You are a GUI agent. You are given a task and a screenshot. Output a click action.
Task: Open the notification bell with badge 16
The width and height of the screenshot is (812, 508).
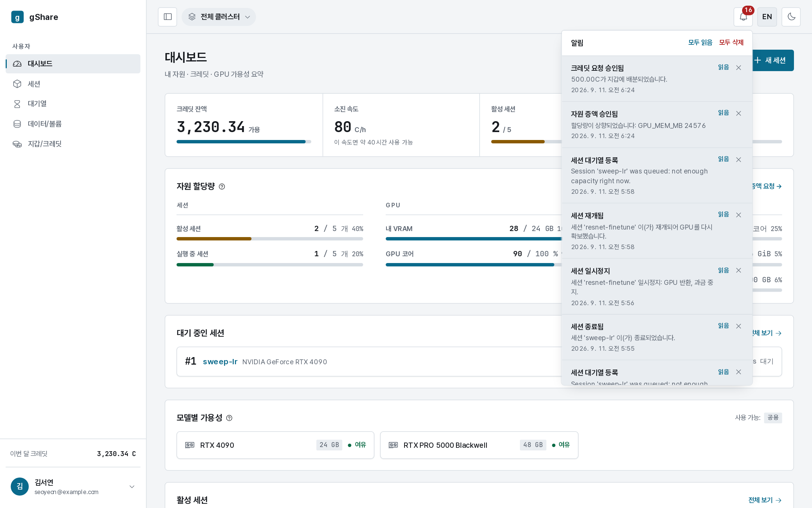(x=743, y=17)
